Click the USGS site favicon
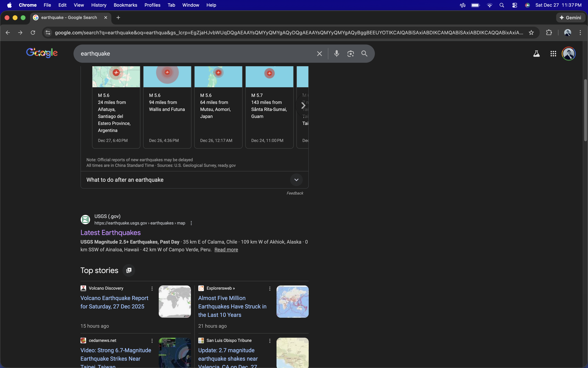This screenshot has width=588, height=368. [85, 220]
